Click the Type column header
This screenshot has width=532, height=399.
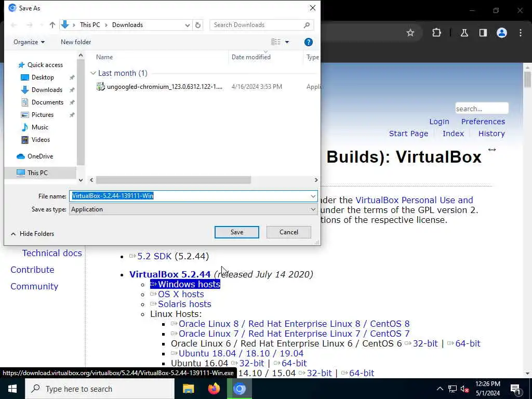click(312, 57)
